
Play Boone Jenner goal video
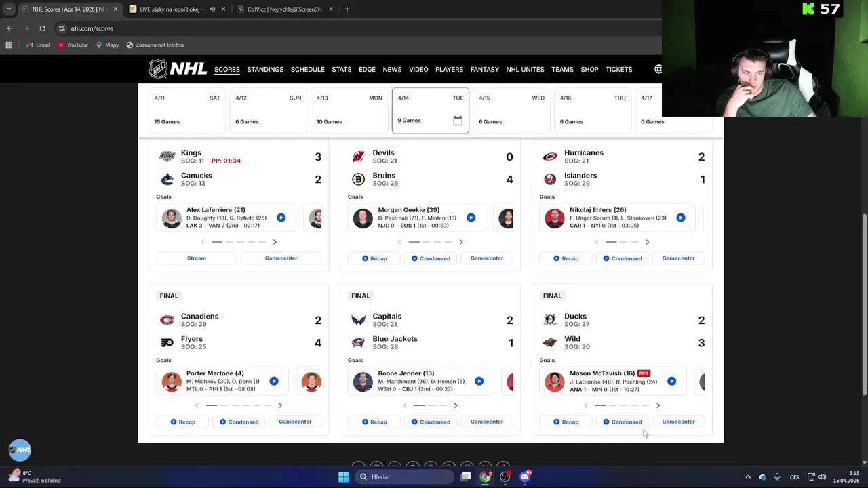click(479, 381)
